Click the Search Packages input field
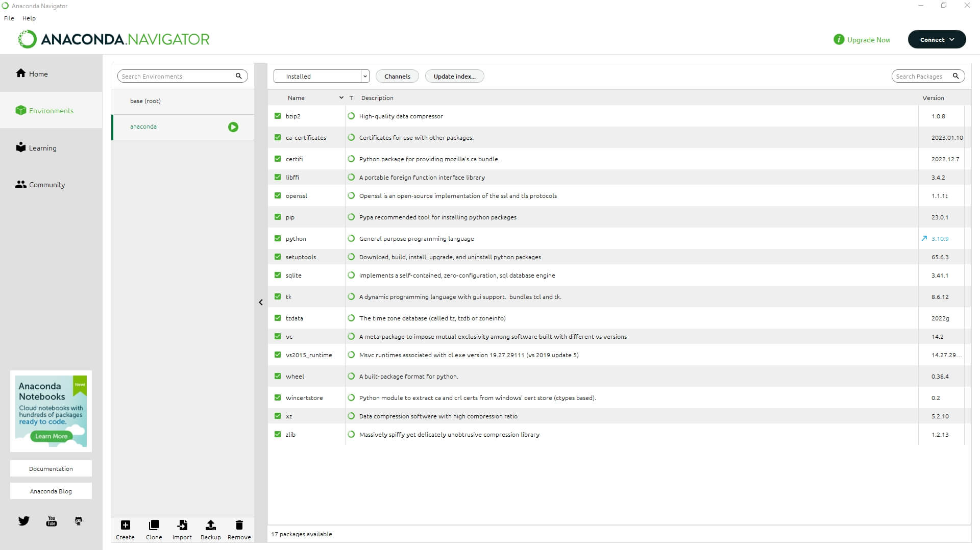This screenshot has width=980, height=550. tap(923, 76)
